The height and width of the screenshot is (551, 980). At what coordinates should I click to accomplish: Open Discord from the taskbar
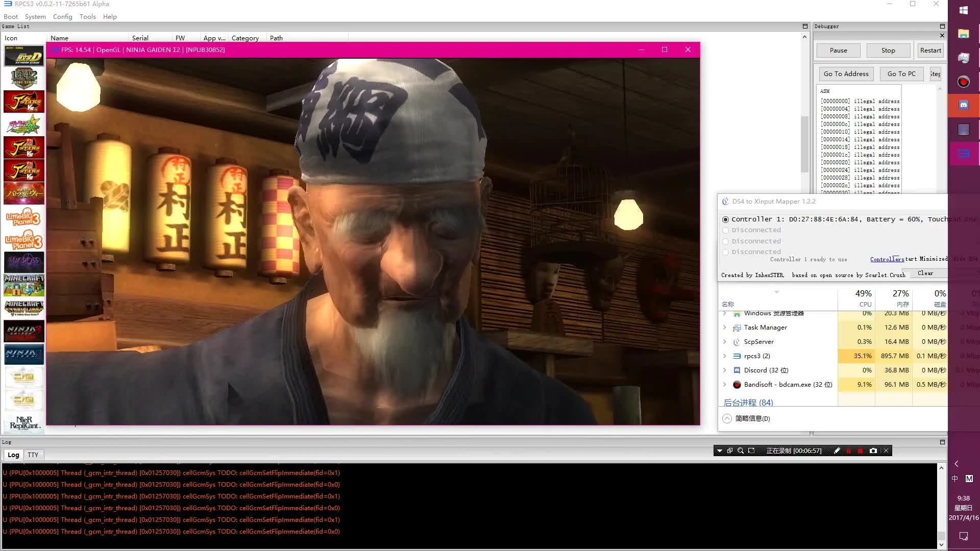(x=964, y=105)
